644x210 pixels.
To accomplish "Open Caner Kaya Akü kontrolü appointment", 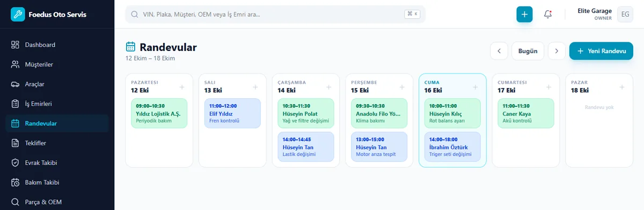I will pyautogui.click(x=526, y=113).
